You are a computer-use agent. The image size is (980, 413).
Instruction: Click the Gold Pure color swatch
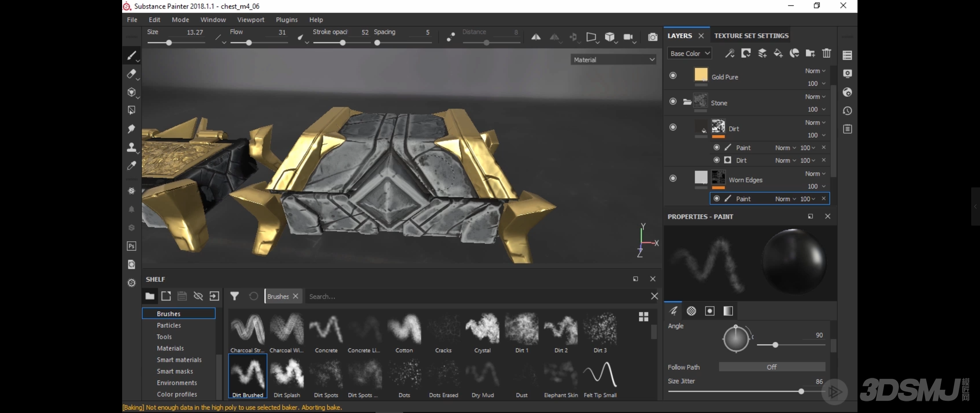tap(701, 74)
